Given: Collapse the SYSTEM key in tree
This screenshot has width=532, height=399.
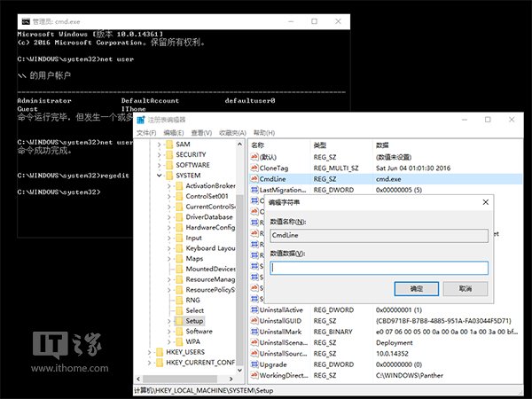Looking at the screenshot, I should (158, 176).
